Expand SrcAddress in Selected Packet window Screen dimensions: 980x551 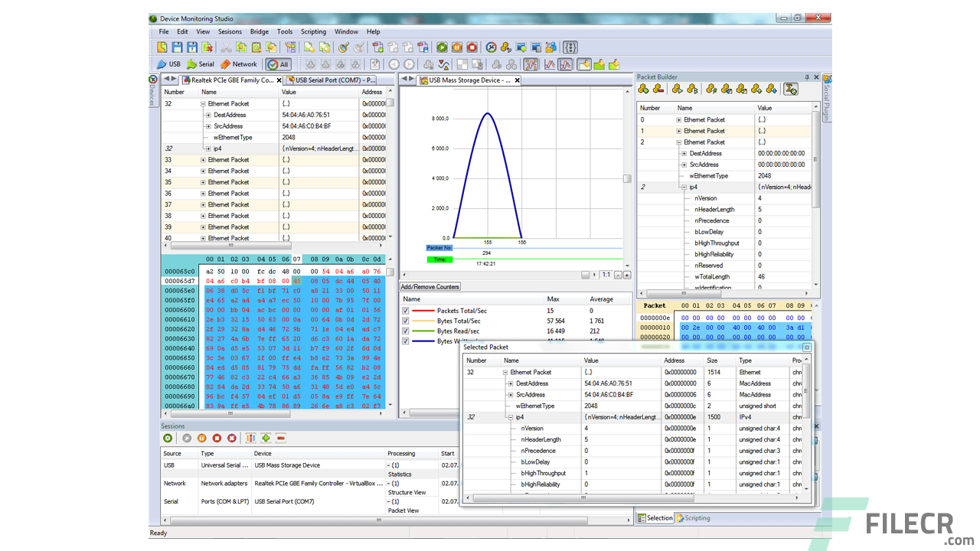coord(511,395)
